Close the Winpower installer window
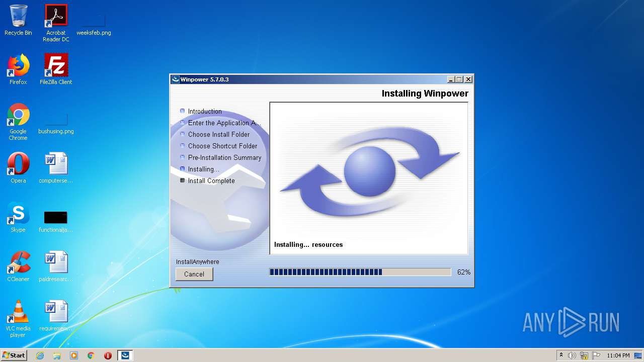 pos(468,79)
